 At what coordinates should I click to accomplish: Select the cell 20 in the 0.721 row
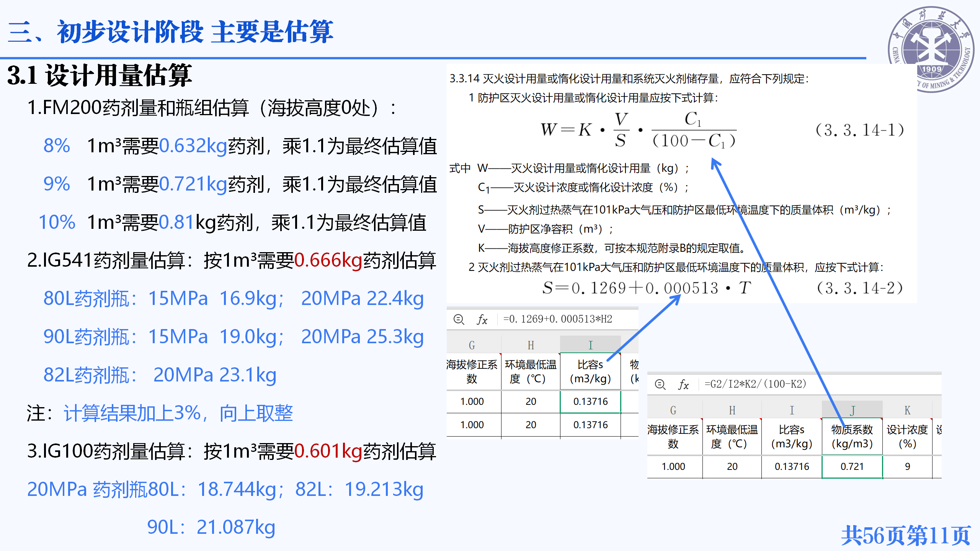coord(732,466)
